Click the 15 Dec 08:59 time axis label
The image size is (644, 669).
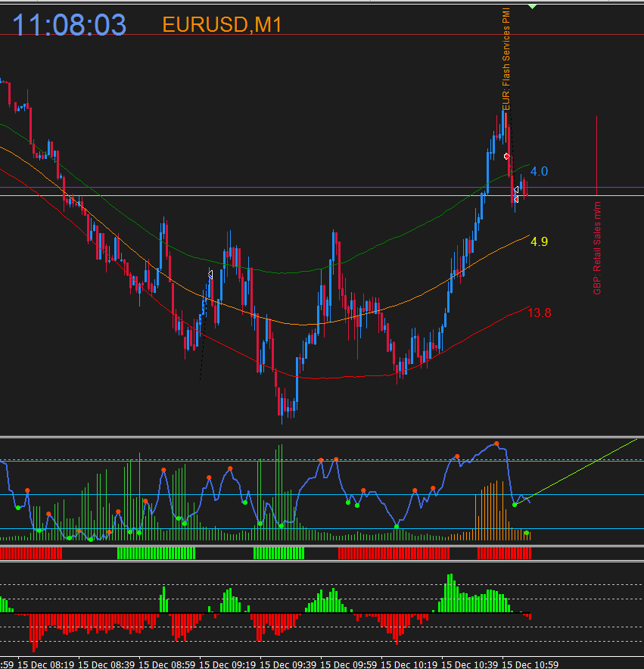click(167, 664)
